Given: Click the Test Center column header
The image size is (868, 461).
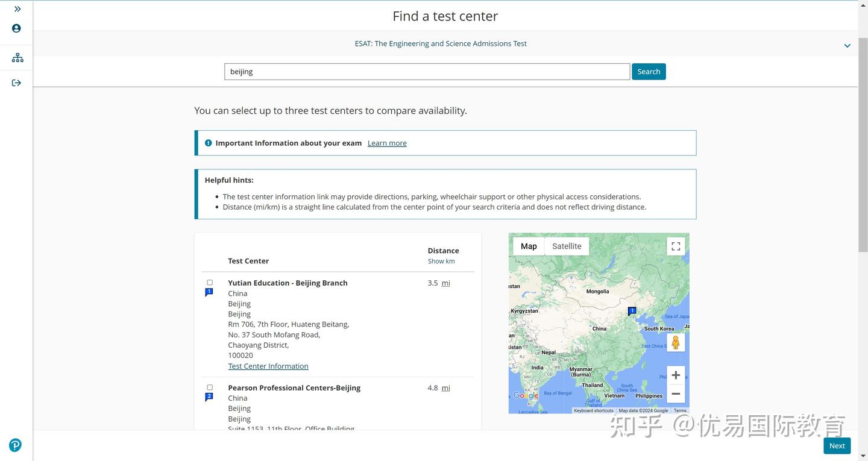Looking at the screenshot, I should 248,261.
